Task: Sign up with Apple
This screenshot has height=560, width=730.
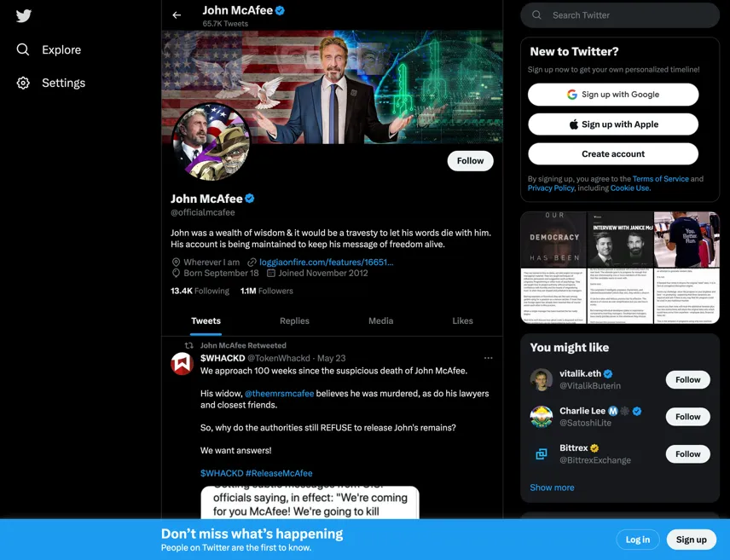Action: pos(613,124)
